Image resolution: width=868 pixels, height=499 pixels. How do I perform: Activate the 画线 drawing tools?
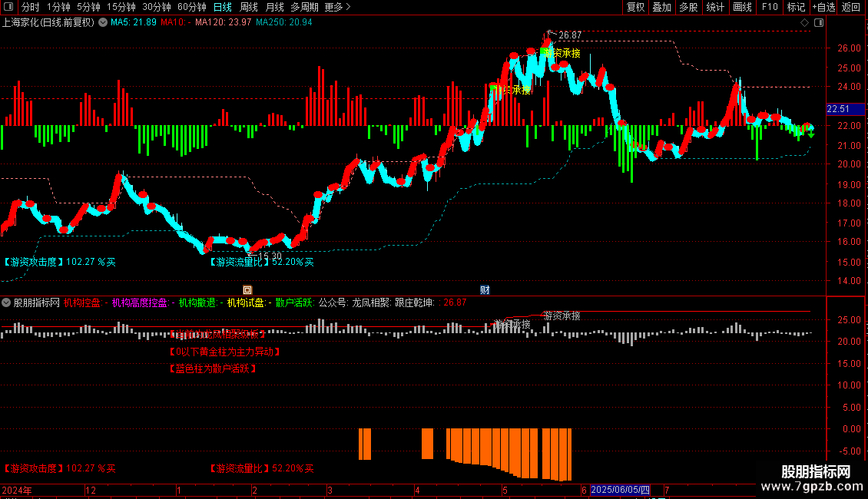point(742,7)
